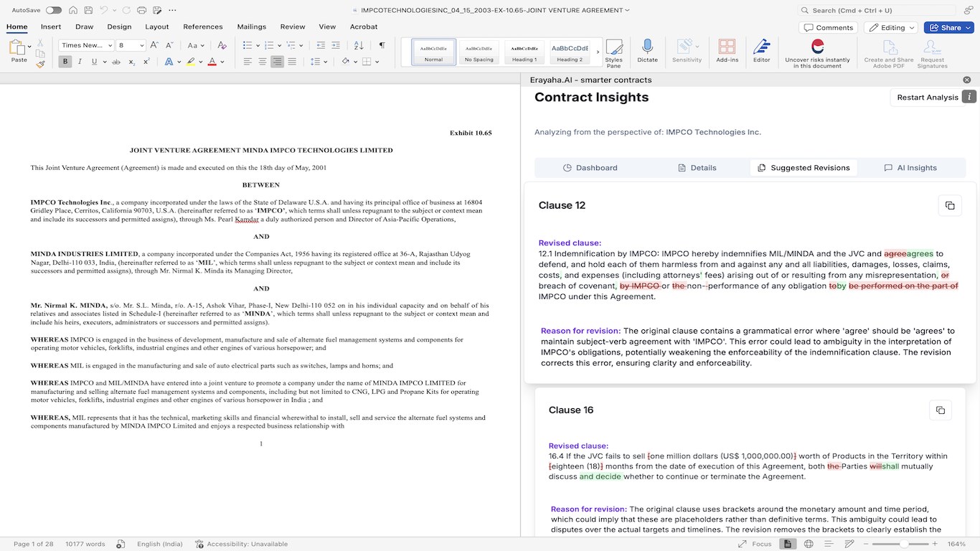Open the Layout ribbon tab

point(157,27)
